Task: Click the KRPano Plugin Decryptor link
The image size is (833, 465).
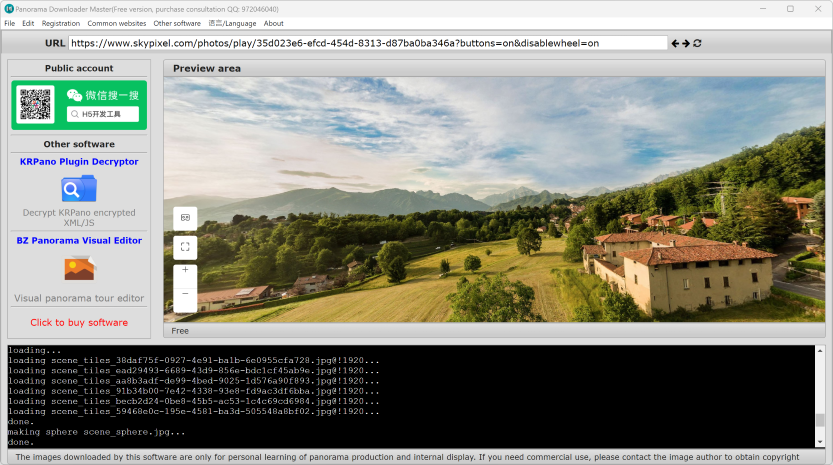Action: tap(79, 162)
